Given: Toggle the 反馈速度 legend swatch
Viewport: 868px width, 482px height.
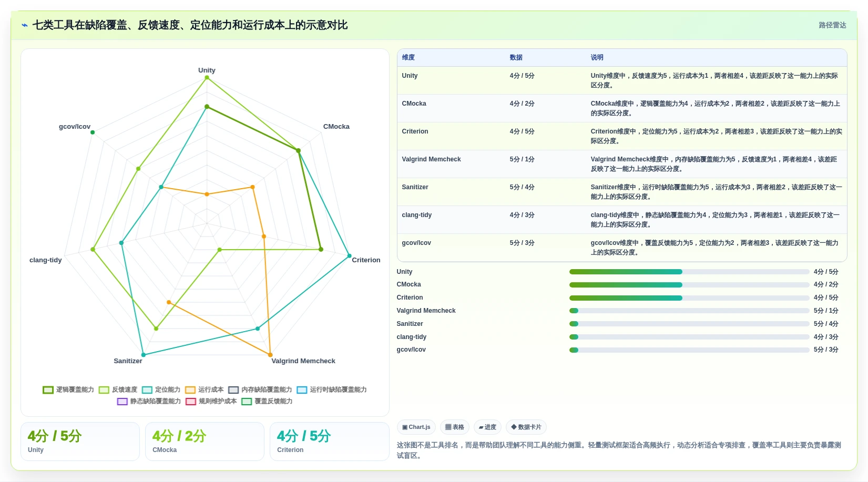Looking at the screenshot, I should [x=104, y=389].
